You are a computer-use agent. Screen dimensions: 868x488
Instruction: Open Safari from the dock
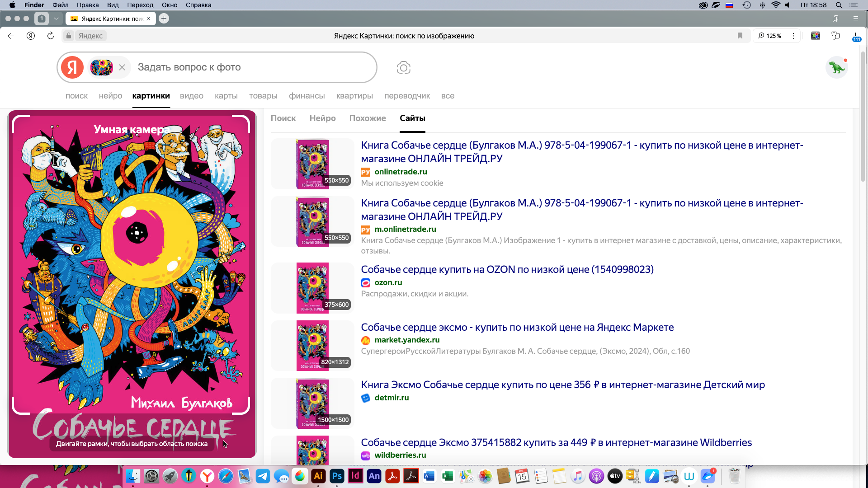[226, 476]
